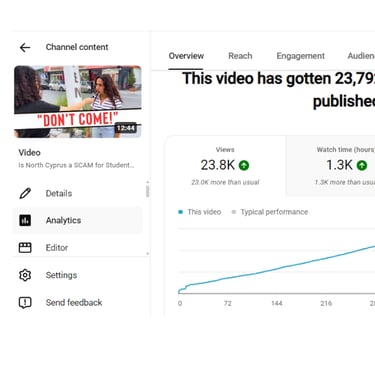Click green up-arrow beside 23.8K views

244,165
